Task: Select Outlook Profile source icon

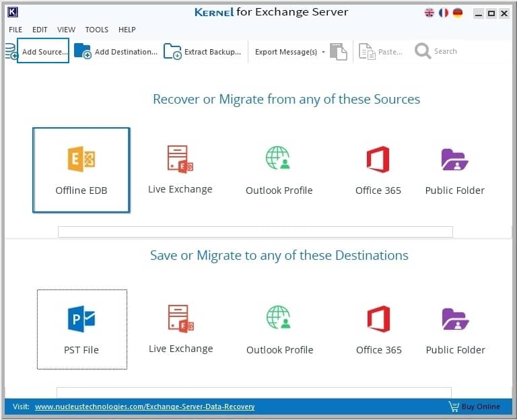Action: [278, 158]
